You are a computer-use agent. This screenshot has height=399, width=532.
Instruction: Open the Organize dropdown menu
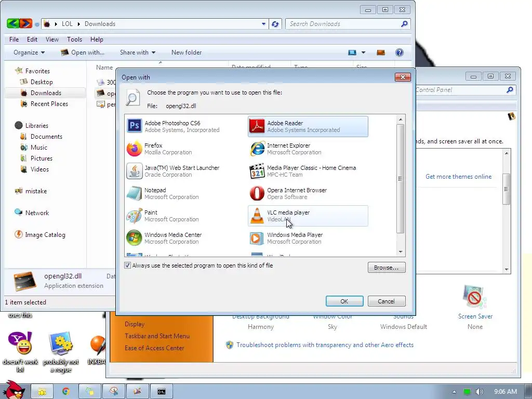point(29,52)
